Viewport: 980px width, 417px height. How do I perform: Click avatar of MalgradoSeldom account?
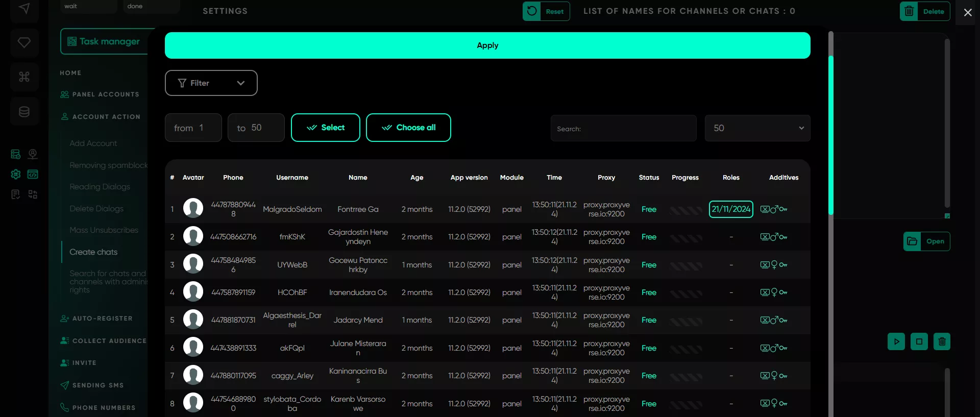[x=193, y=208]
